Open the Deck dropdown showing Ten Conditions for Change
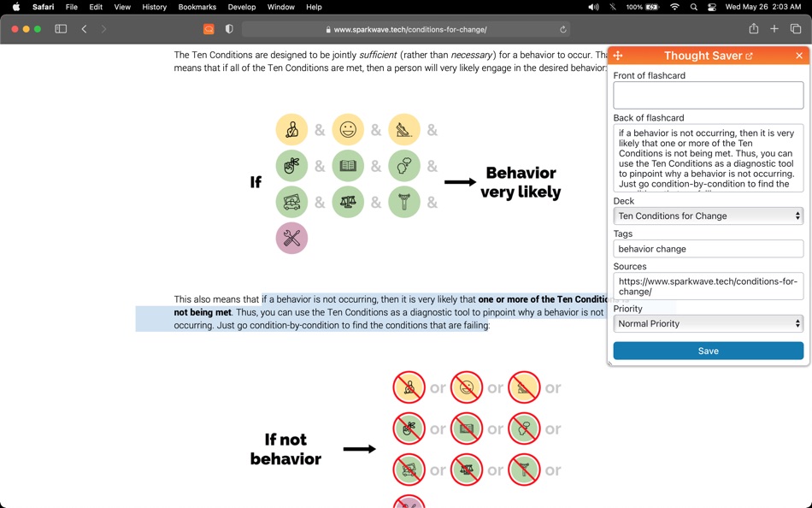812x508 pixels. tap(708, 215)
